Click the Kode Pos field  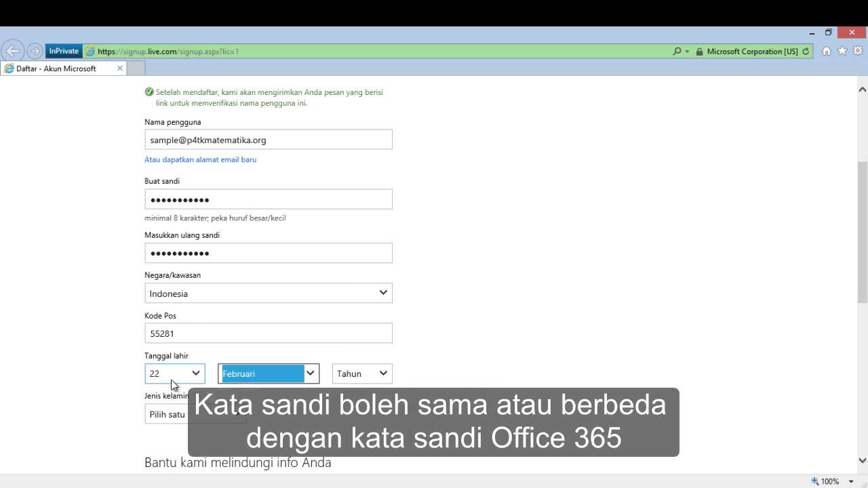coord(269,333)
